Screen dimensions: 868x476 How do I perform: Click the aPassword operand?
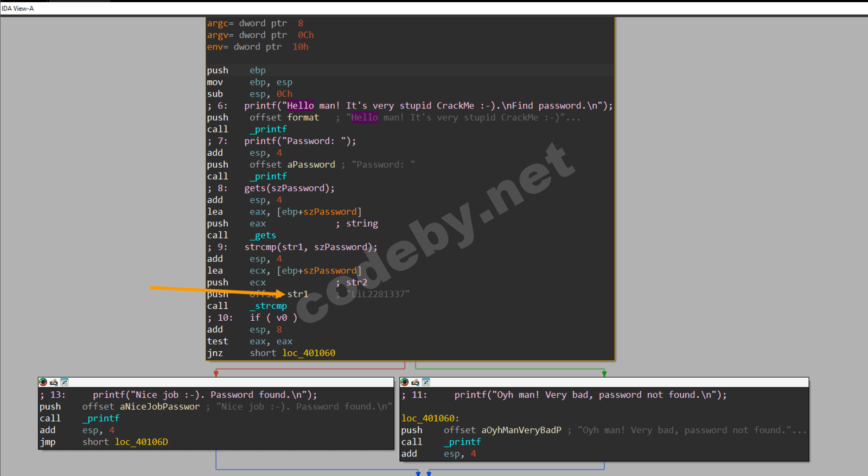[x=311, y=164]
